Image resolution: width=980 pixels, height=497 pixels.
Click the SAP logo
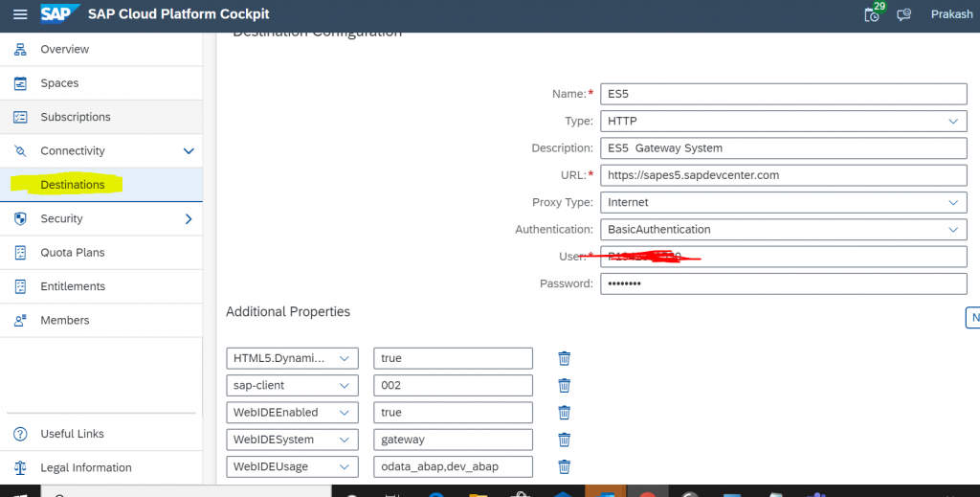[x=60, y=13]
